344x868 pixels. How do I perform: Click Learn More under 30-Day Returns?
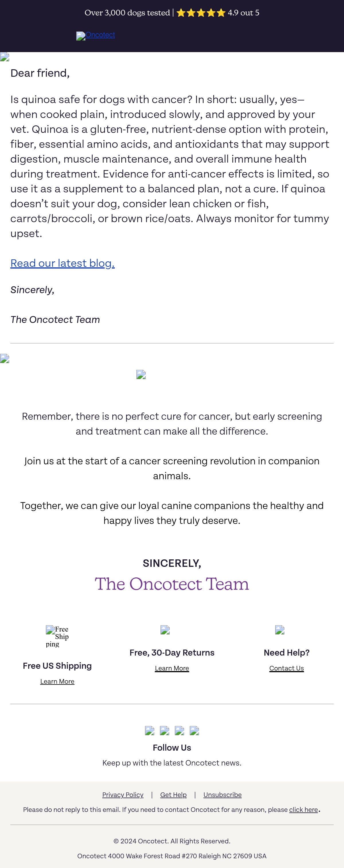coord(172,668)
